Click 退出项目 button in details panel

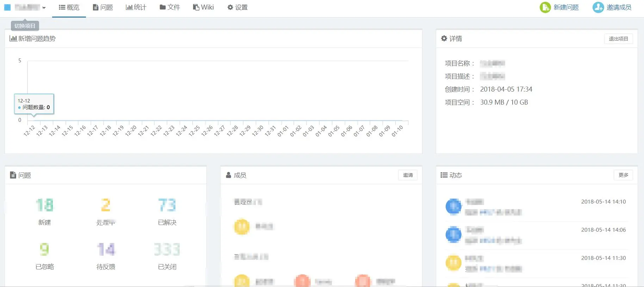click(618, 39)
